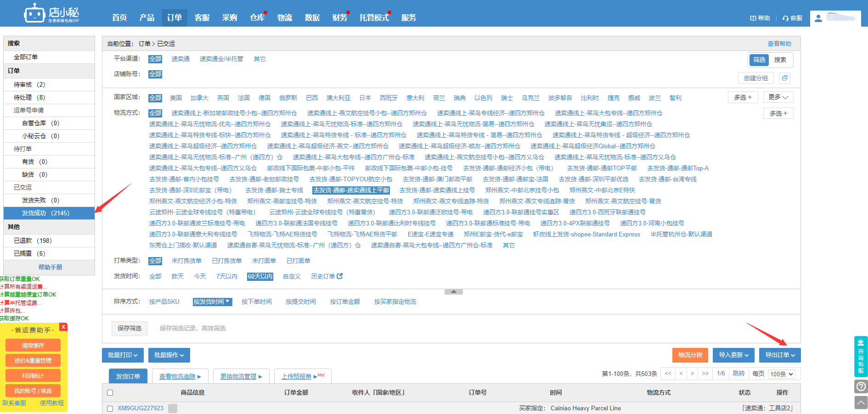868x414 pixels.
Task: Close the 省运费助手 panel
Action: point(63,327)
